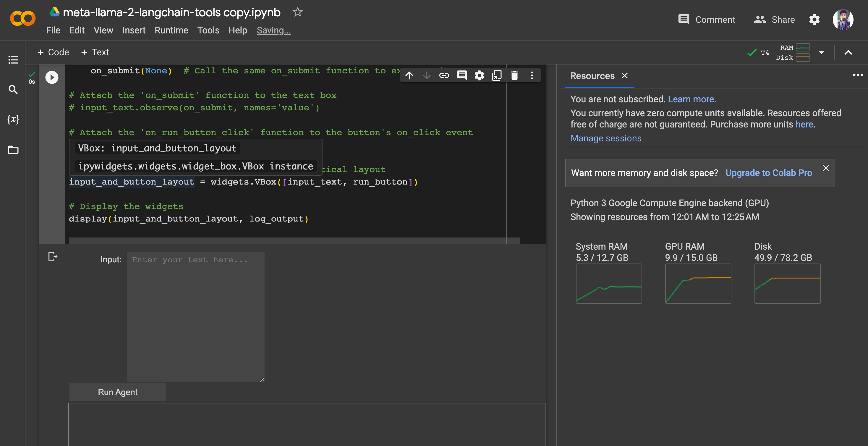Toggle cell output view icon
The image size is (868, 446).
53,256
